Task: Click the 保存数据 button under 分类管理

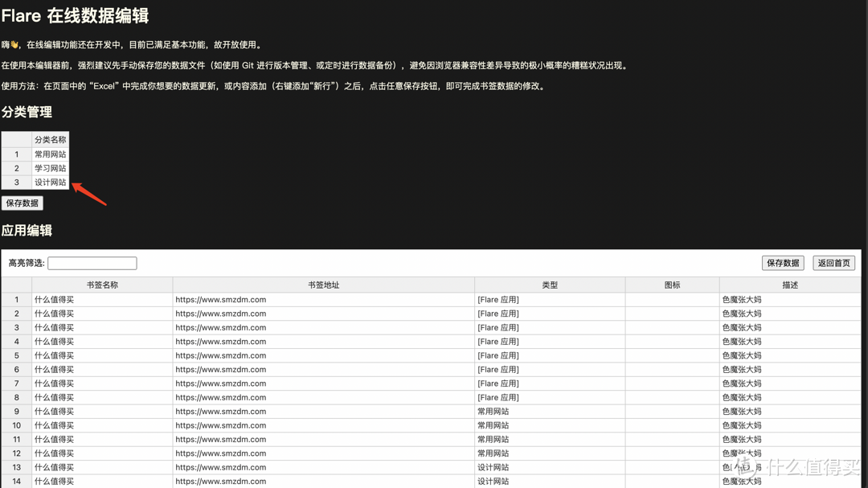Action: (x=22, y=203)
